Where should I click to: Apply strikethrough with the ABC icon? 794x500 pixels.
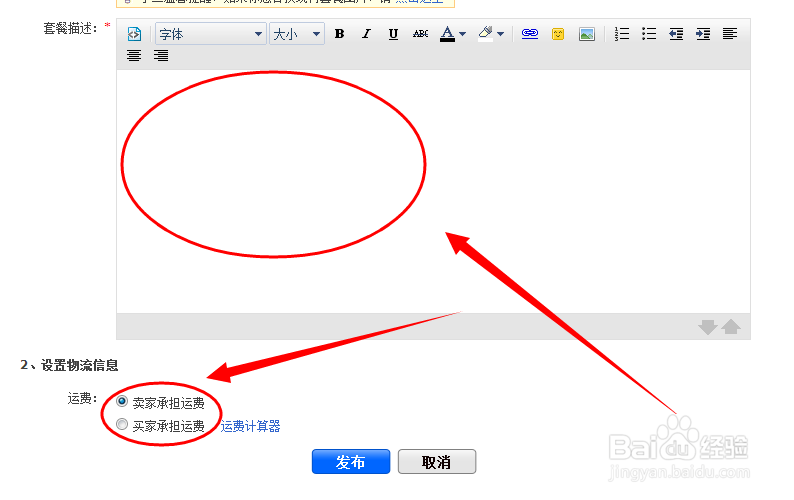[420, 34]
